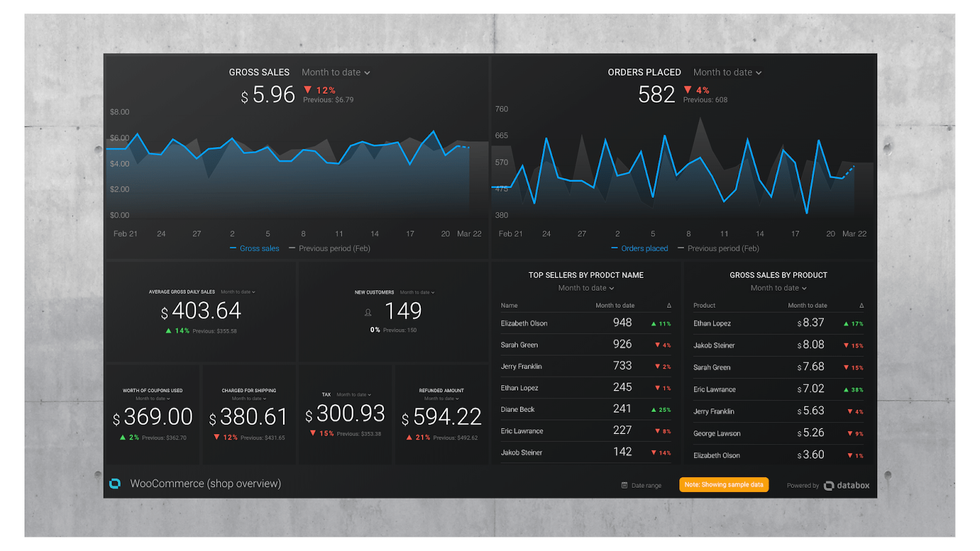
Task: Click the delta sort icon in Gross Sales by Product table
Action: click(861, 305)
